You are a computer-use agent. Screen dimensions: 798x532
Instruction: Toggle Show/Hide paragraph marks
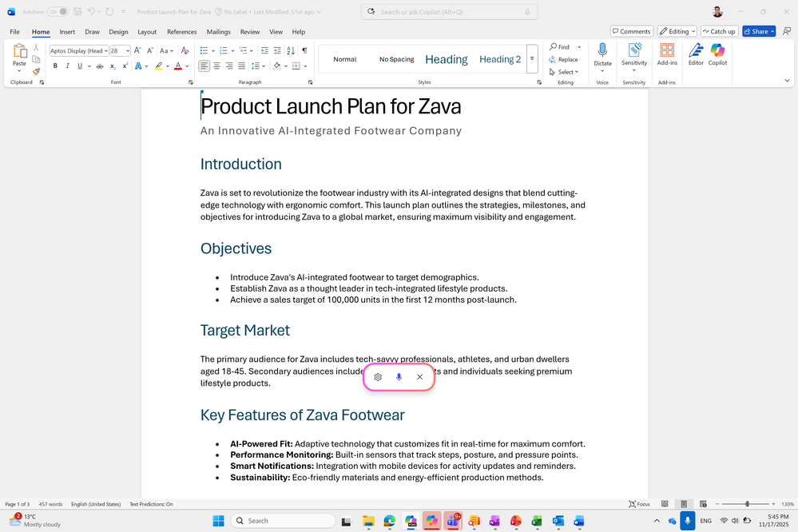(304, 50)
